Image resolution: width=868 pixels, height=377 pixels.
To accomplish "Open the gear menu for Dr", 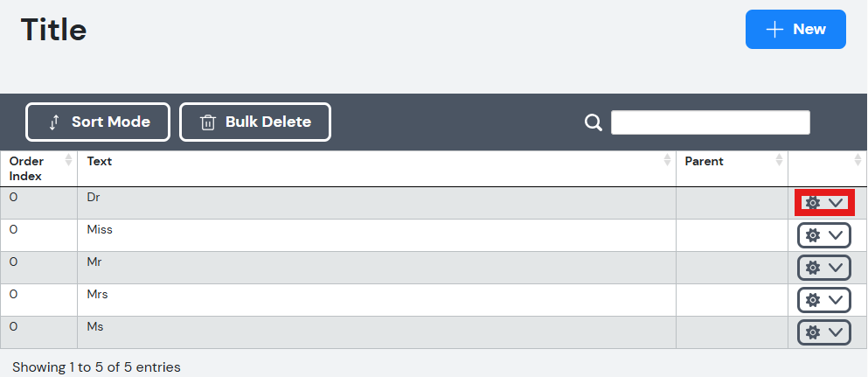I will [824, 203].
